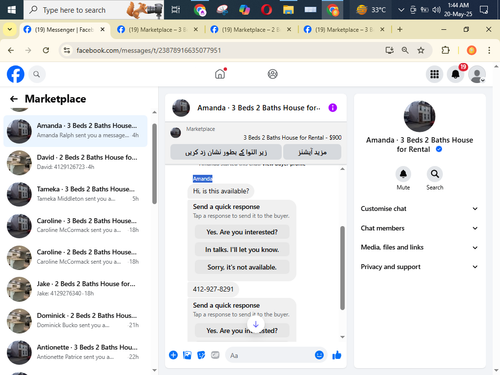Open Task View on the taskbar

click(x=176, y=10)
